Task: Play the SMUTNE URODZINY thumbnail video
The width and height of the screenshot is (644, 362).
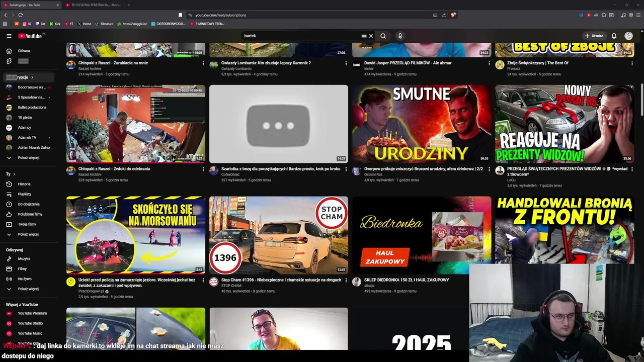Action: [422, 124]
